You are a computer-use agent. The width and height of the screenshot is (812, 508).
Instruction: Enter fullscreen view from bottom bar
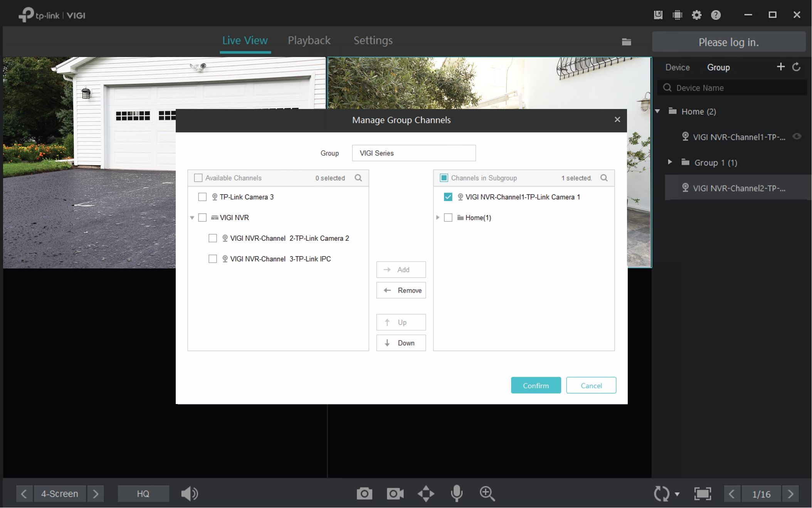click(x=702, y=493)
